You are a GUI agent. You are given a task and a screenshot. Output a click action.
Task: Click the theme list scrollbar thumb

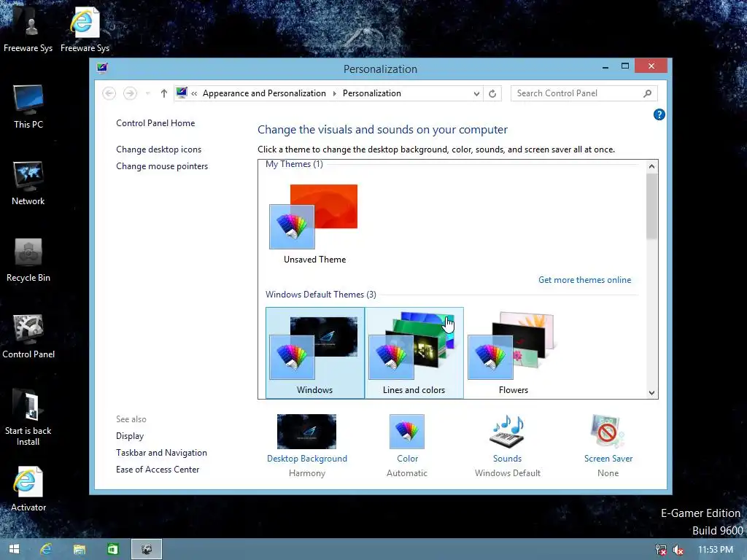pyautogui.click(x=651, y=206)
